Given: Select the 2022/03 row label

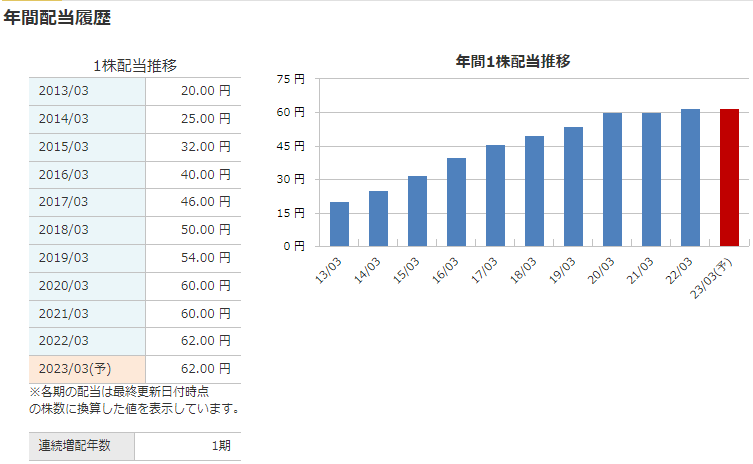Looking at the screenshot, I should pyautogui.click(x=64, y=341).
